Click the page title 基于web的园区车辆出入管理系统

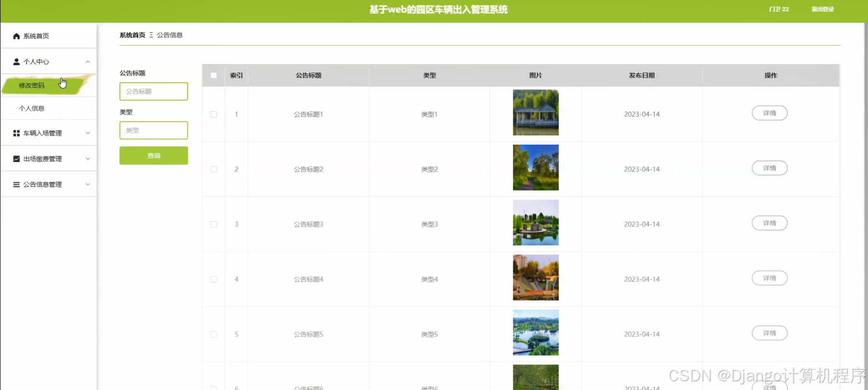tap(438, 10)
